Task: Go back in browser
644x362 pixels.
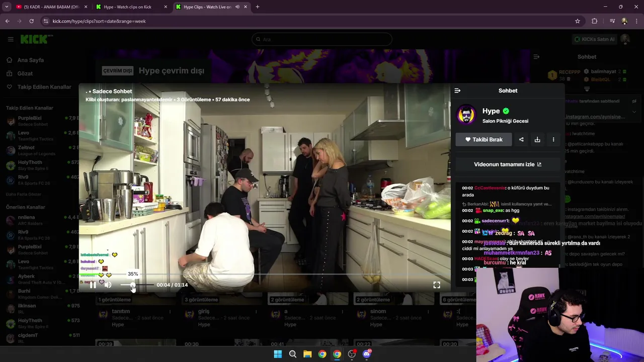Action: pyautogui.click(x=7, y=21)
